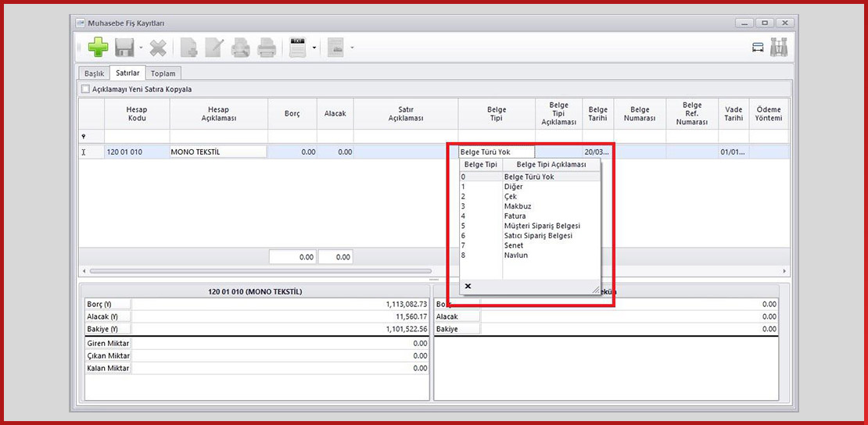868x425 pixels.
Task: Click the Kalan Miktar label
Action: 108,369
